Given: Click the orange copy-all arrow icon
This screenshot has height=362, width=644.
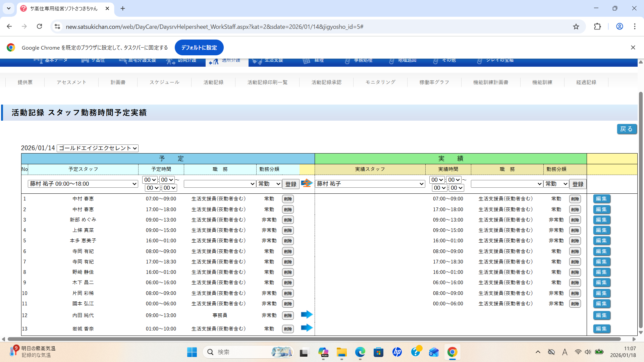Looking at the screenshot, I should (307, 183).
